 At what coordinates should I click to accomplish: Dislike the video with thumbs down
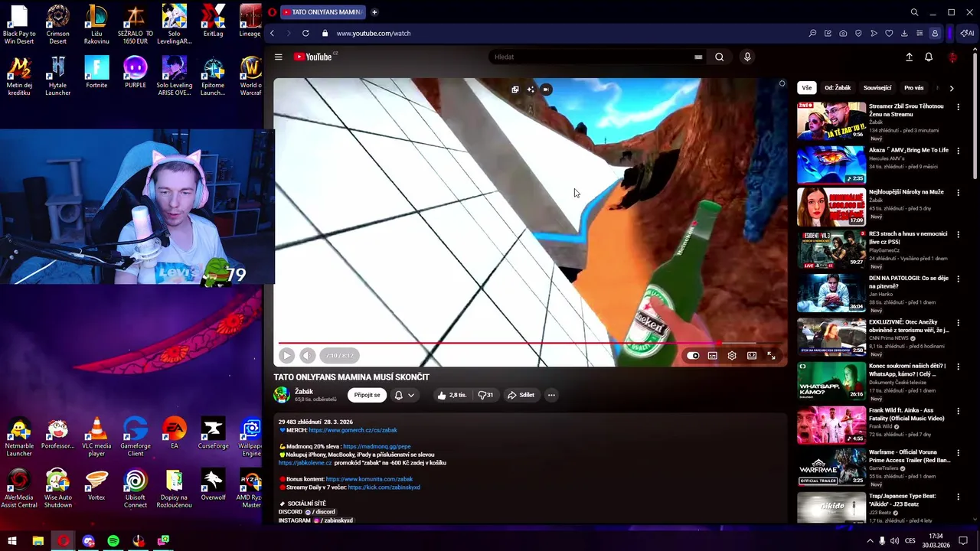pyautogui.click(x=485, y=395)
